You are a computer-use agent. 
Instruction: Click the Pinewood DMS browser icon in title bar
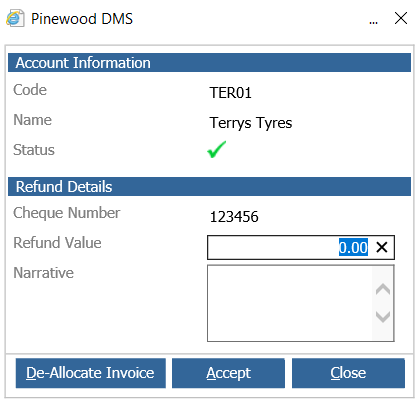(15, 18)
